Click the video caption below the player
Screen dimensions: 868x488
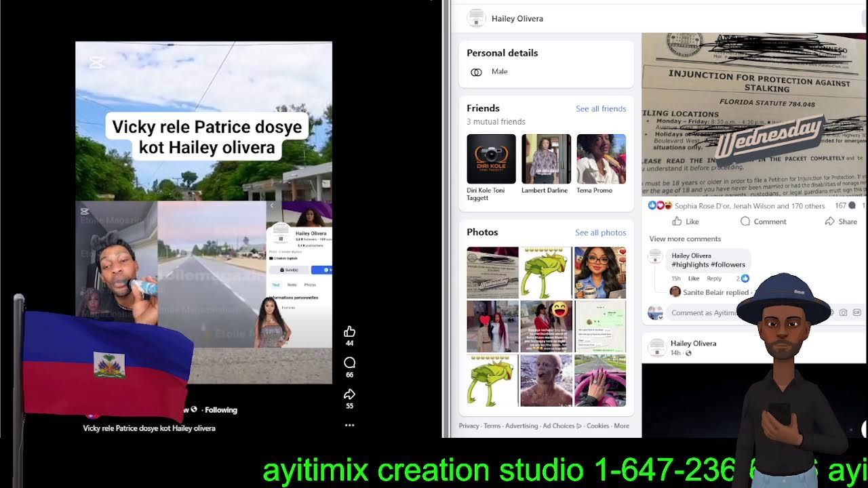pos(149,428)
